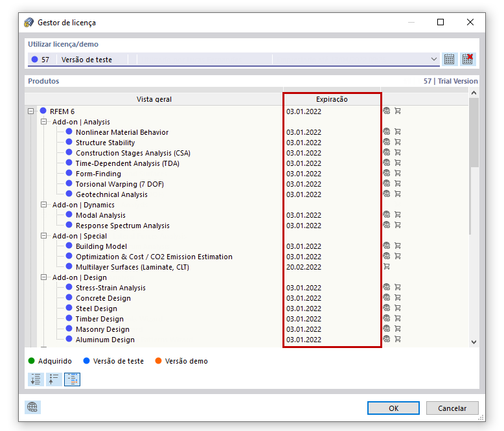Click the scrollbar down arrow
Viewport: 504px width, 431px height.
point(474,342)
